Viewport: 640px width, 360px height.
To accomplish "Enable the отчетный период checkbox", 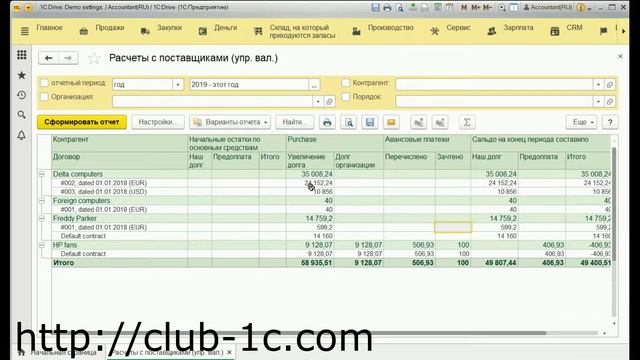I will pos(44,83).
